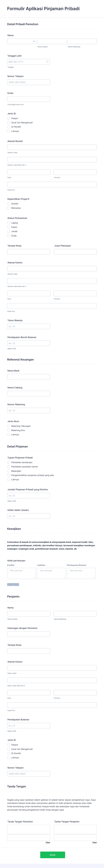The width and height of the screenshot is (104, 868).
Task: Click the Nomor Telepon field of applicant
Action: [x=29, y=82]
